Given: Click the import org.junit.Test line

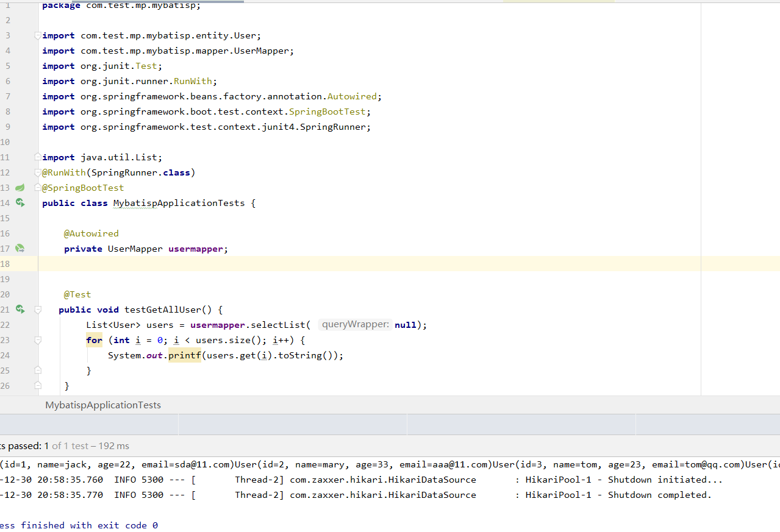Looking at the screenshot, I should click(102, 66).
